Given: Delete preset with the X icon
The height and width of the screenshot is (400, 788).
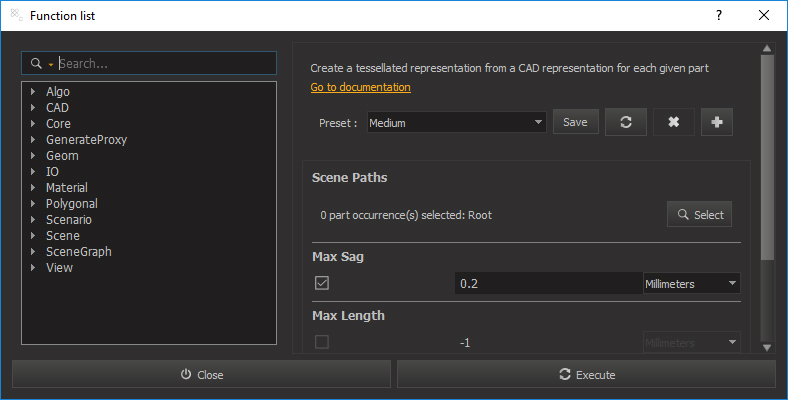Looking at the screenshot, I should [673, 122].
